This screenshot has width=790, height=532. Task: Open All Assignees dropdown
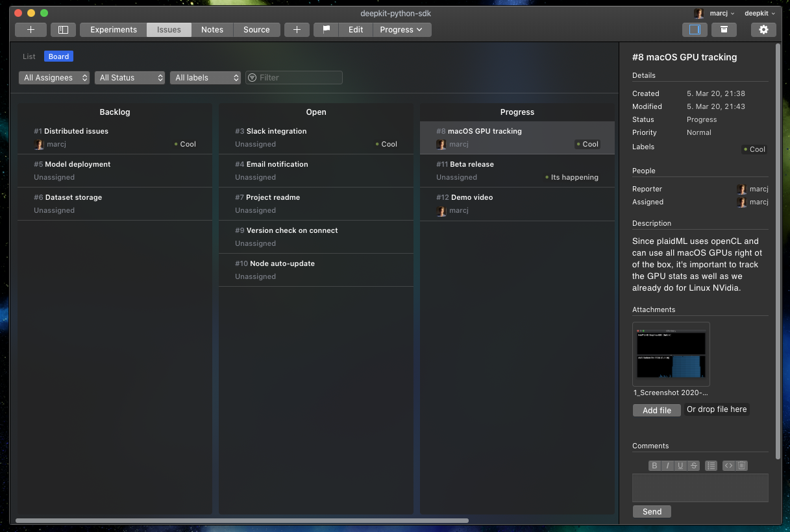pos(54,78)
